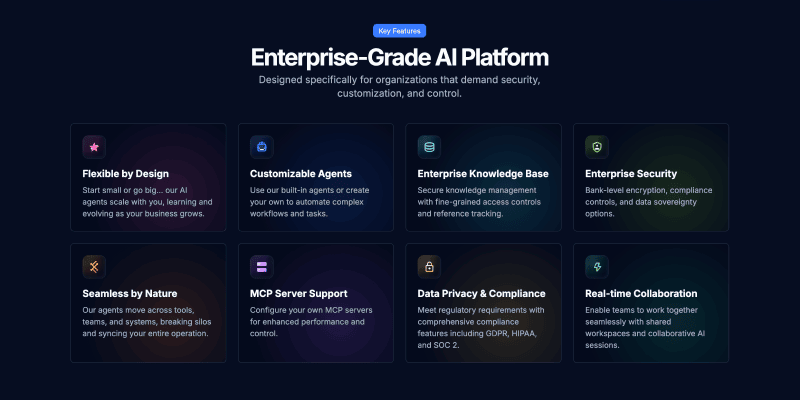Select the Enterprise Security heading
This screenshot has height=400, width=800.
[x=631, y=173]
